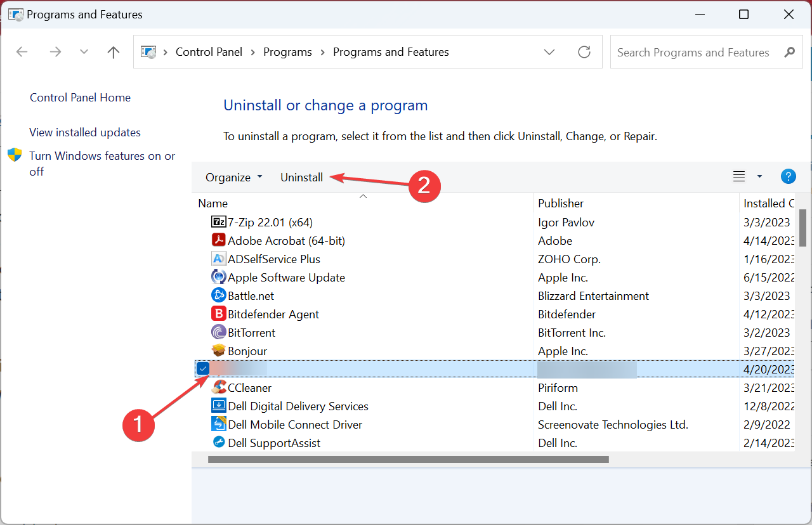The height and width of the screenshot is (525, 812).
Task: Go back with the left arrow
Action: [22, 52]
